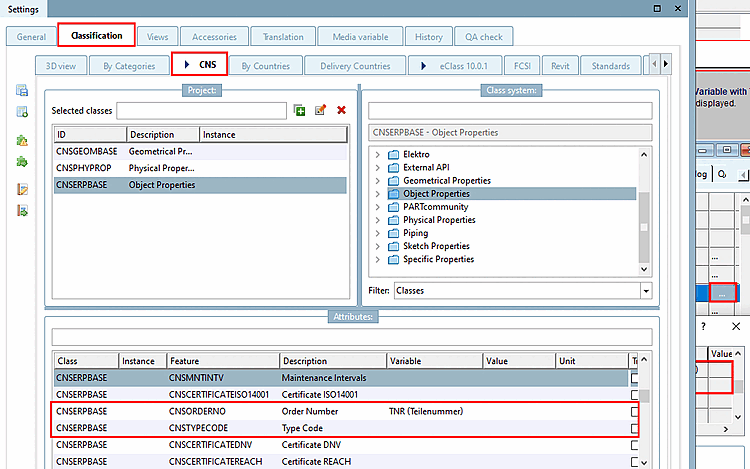Select the PARTcommunity class
This screenshot has width=750, height=469.
pos(435,207)
